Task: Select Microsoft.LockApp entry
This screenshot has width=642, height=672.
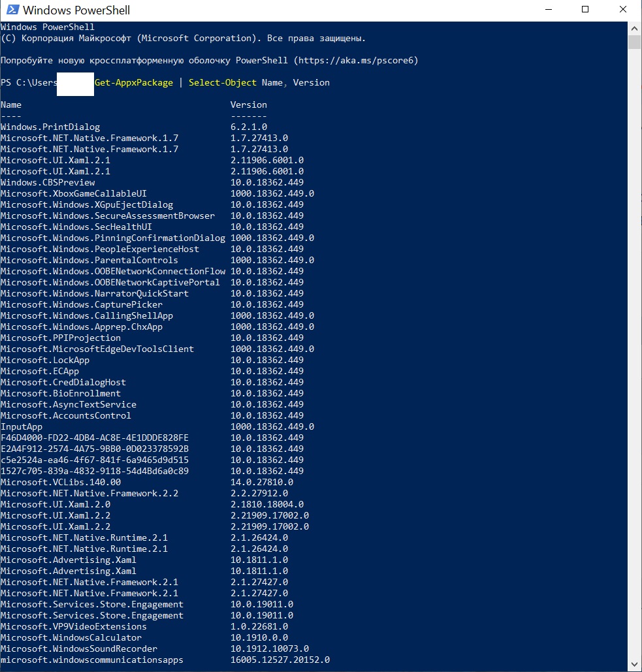Action: (45, 360)
